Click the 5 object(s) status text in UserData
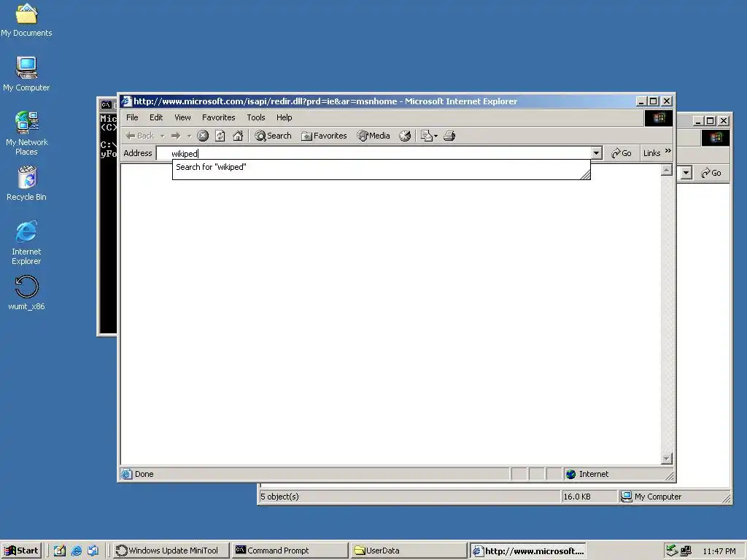 click(279, 496)
